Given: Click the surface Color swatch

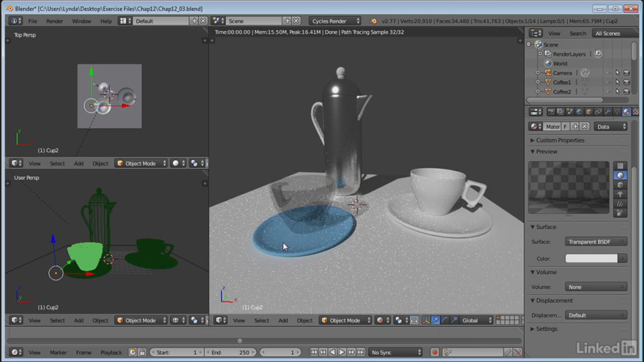Looking at the screenshot, I should click(591, 258).
